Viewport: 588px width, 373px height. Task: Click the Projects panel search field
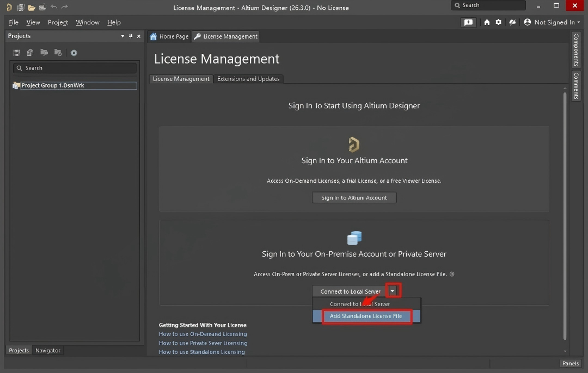tap(75, 68)
